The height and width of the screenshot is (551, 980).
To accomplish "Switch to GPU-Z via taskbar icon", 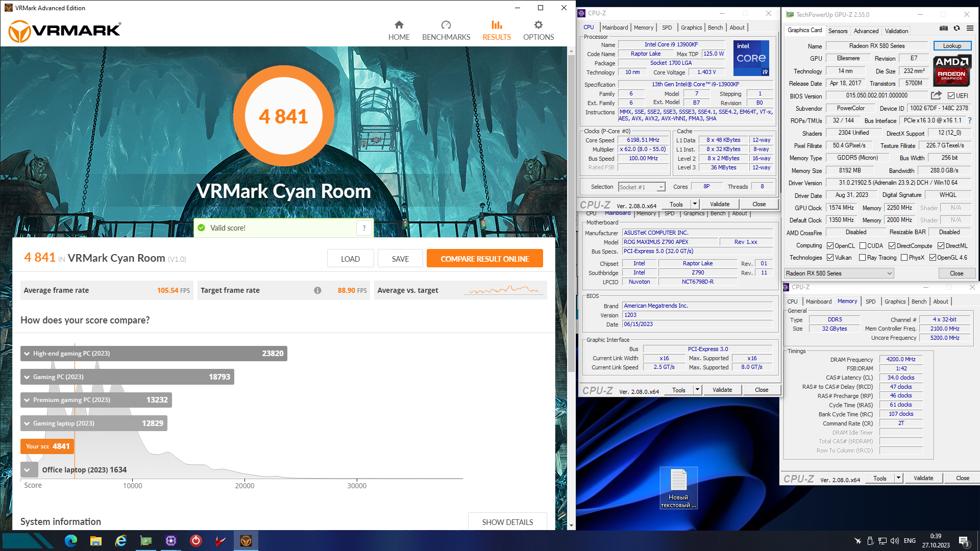I will 146,541.
